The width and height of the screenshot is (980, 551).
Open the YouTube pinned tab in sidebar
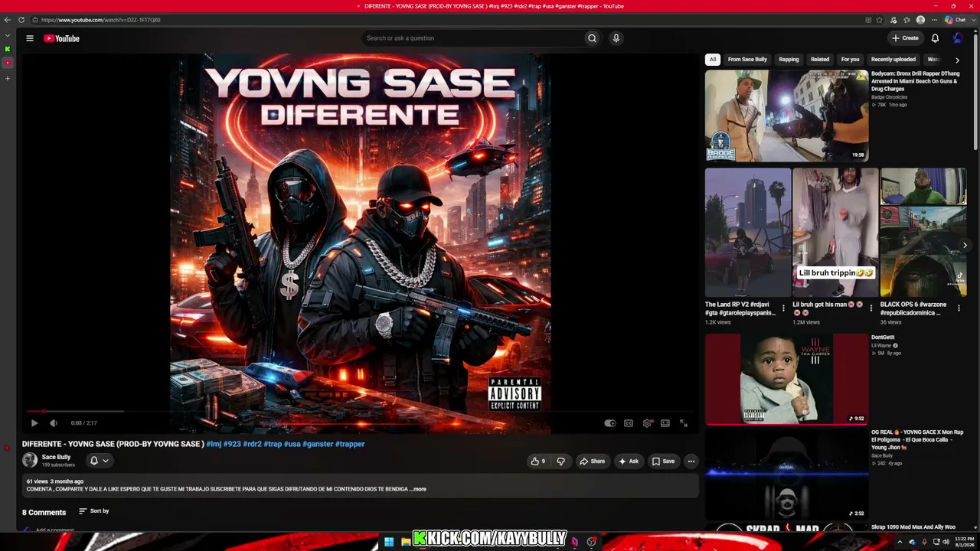[x=8, y=63]
